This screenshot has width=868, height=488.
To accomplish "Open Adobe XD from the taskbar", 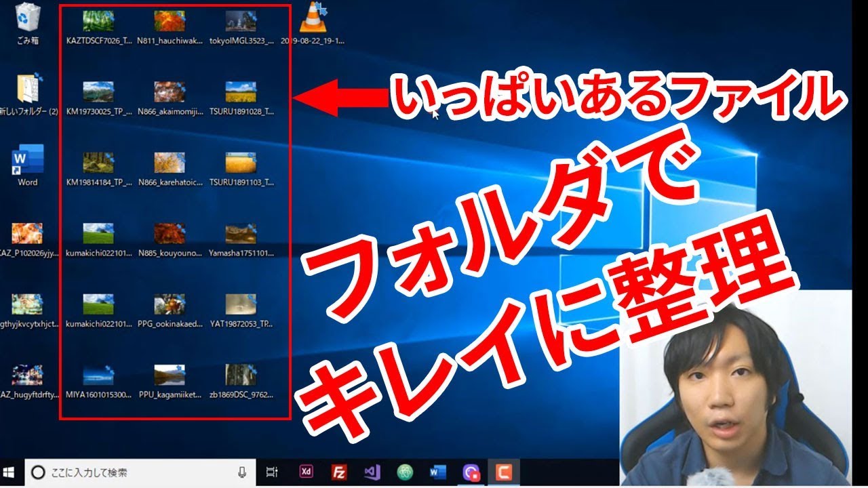I will click(306, 472).
